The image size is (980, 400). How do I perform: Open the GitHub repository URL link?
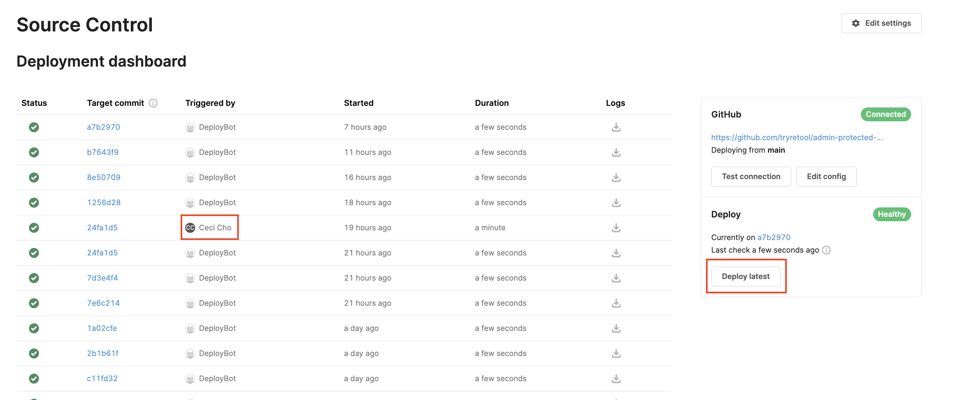[796, 137]
